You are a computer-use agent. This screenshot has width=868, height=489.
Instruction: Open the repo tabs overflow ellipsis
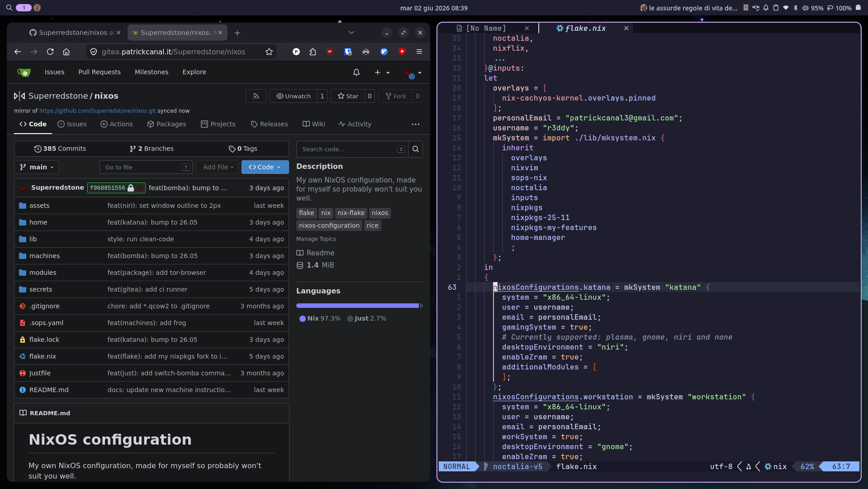[416, 124]
